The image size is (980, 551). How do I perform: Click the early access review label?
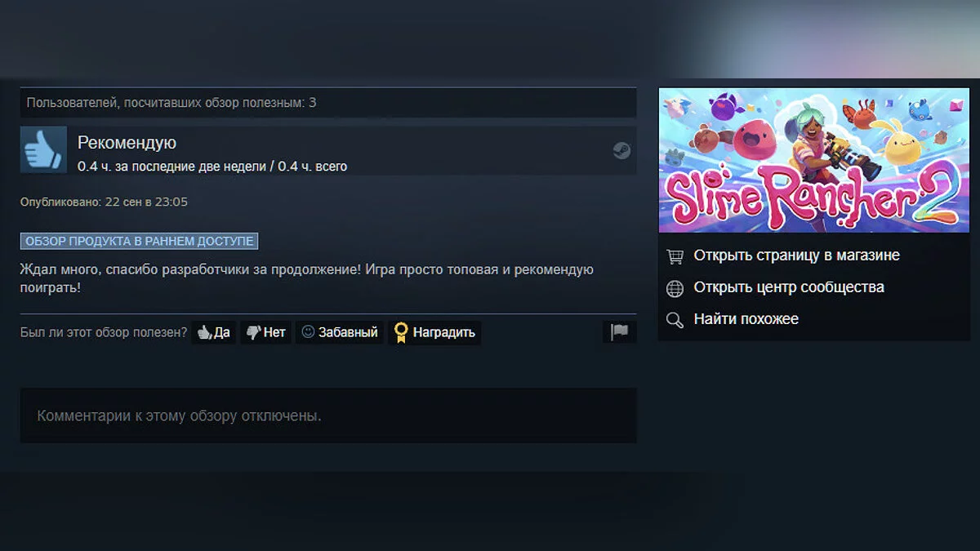(x=140, y=241)
